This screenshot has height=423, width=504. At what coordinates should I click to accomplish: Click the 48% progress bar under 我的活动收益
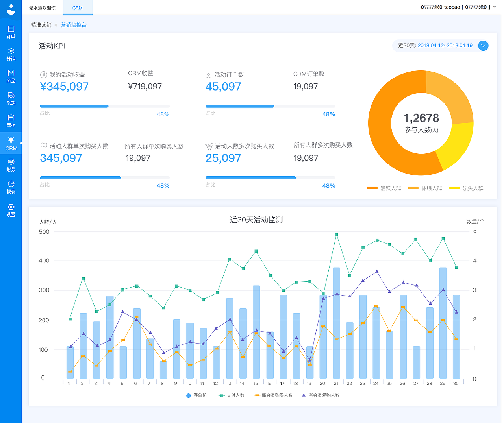(104, 106)
